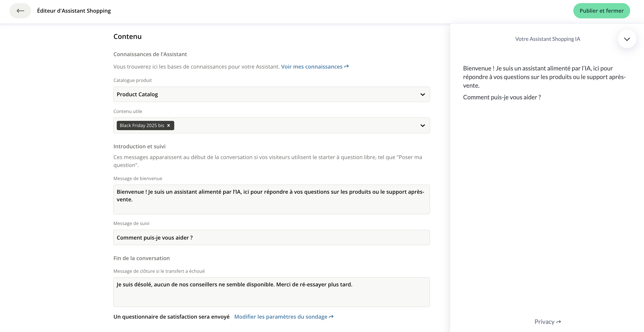Click the back arrow button

pos(20,11)
